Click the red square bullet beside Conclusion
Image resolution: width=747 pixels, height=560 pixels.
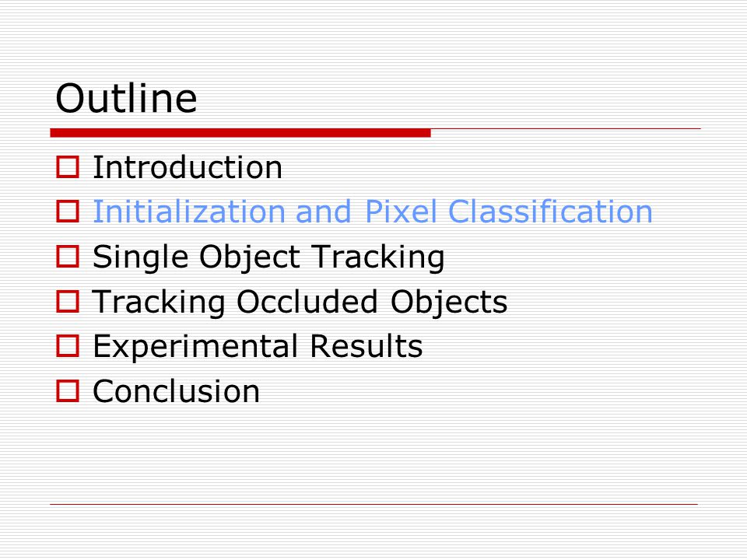68,391
